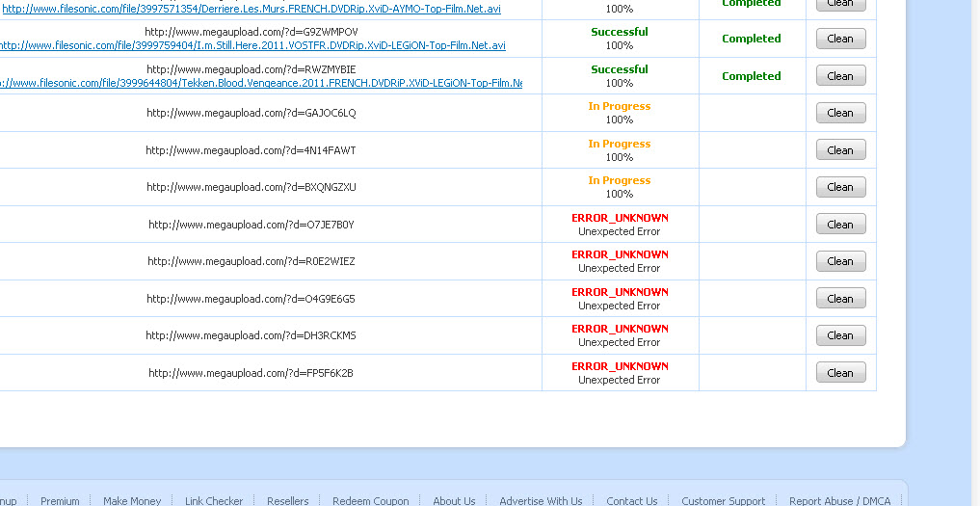The width and height of the screenshot is (980, 506).
Task: Click ERROR_UNKNOWN status for O4G9E6G5
Action: coord(620,292)
